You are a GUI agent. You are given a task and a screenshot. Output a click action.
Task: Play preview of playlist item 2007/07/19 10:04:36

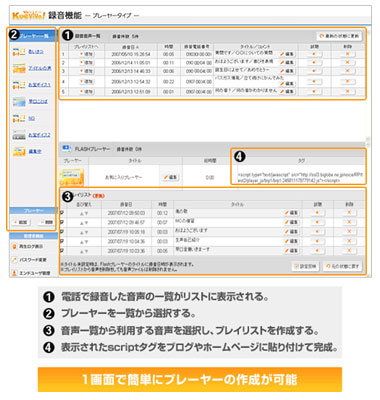pos(317,241)
